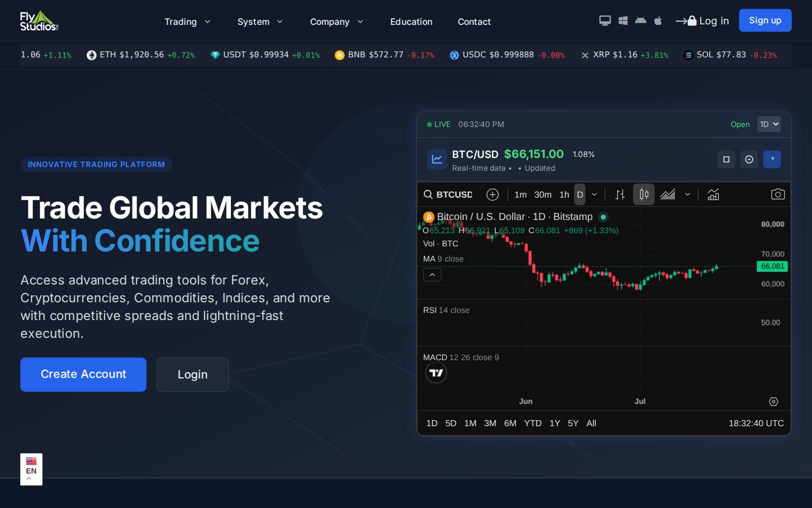This screenshot has width=812, height=508.
Task: Expand the Company menu
Action: tap(336, 21)
